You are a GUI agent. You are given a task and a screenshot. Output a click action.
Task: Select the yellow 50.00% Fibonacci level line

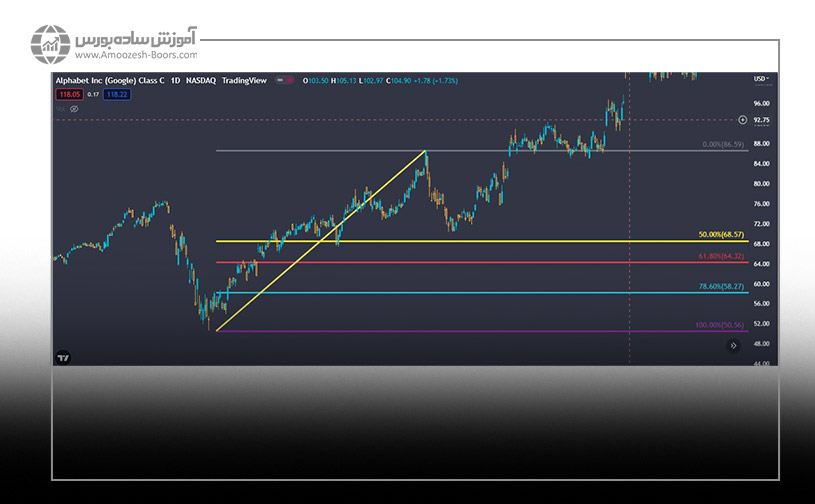click(450, 241)
